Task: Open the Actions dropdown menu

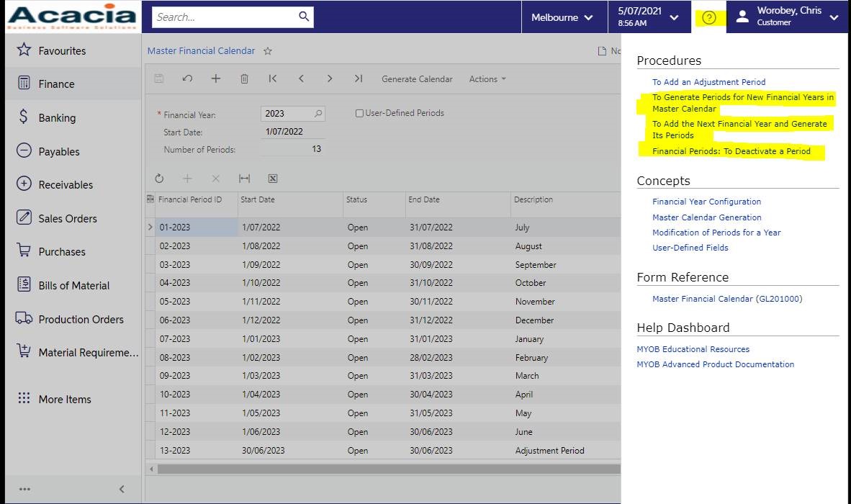Action: [x=487, y=79]
